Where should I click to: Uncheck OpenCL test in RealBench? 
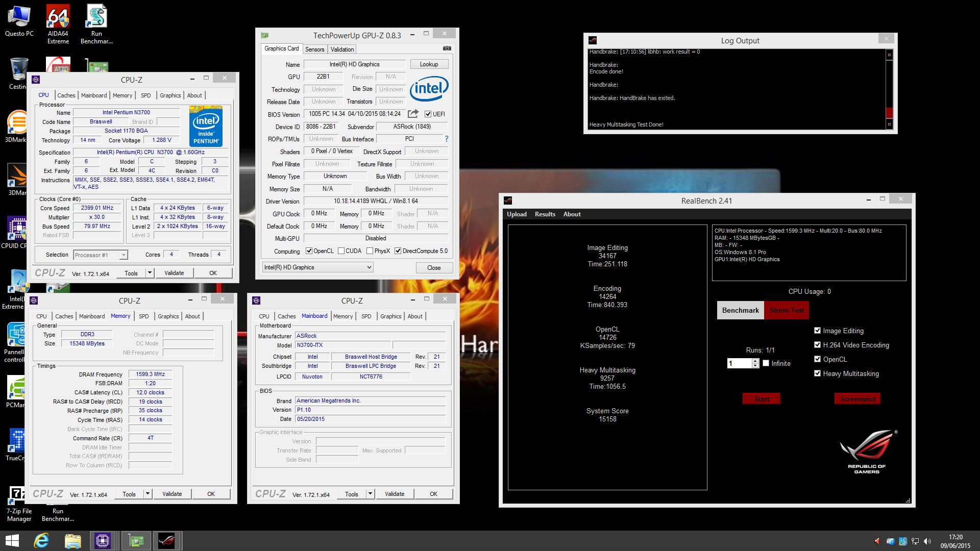818,359
